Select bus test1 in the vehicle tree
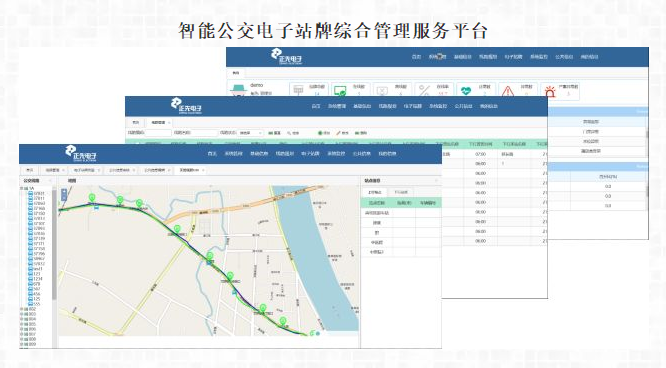 pos(35,269)
